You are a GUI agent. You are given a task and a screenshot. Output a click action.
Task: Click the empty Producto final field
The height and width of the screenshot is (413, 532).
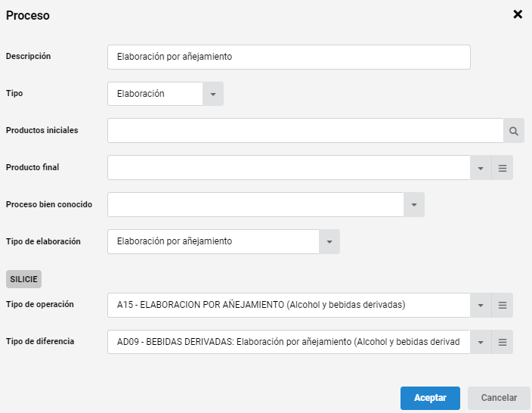click(289, 168)
